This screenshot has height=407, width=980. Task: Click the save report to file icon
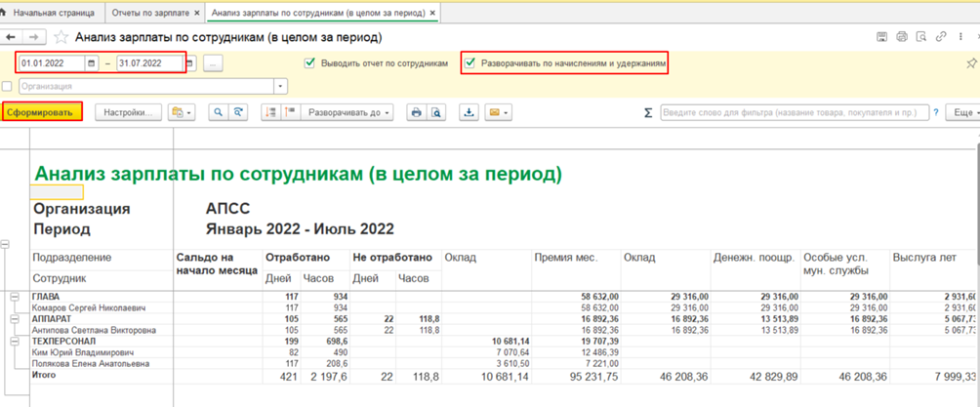point(469,112)
